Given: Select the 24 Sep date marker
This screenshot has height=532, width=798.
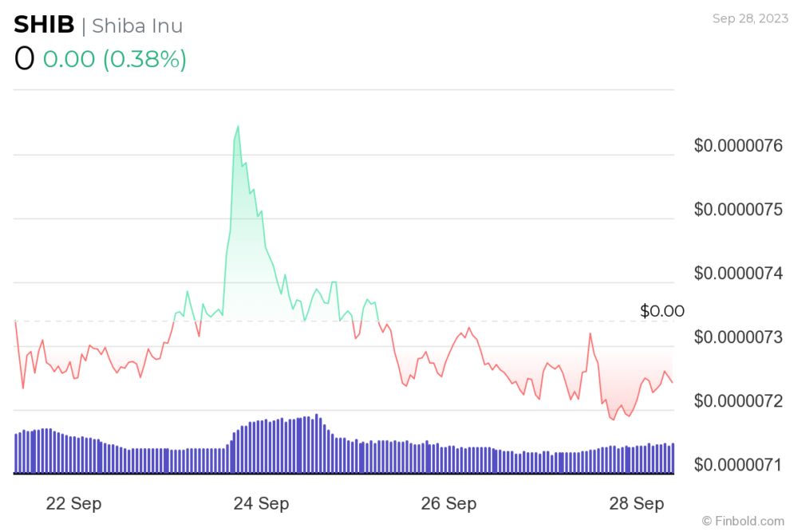Looking at the screenshot, I should [x=261, y=503].
